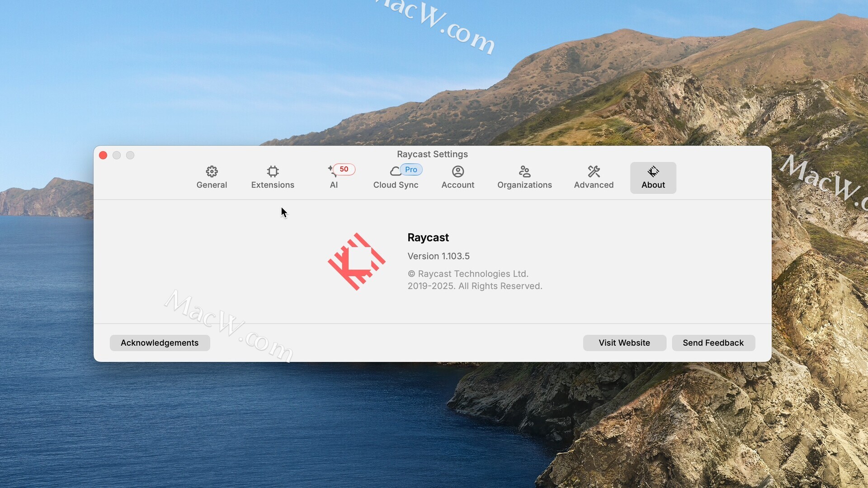
Task: Open the General settings gear icon
Action: [x=212, y=171]
